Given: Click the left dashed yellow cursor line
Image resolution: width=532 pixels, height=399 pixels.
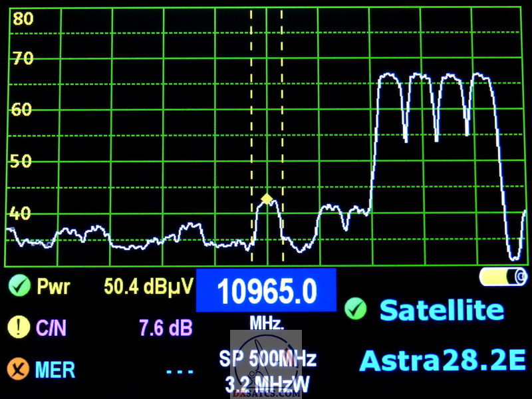Looking at the screenshot, I should point(251,133).
